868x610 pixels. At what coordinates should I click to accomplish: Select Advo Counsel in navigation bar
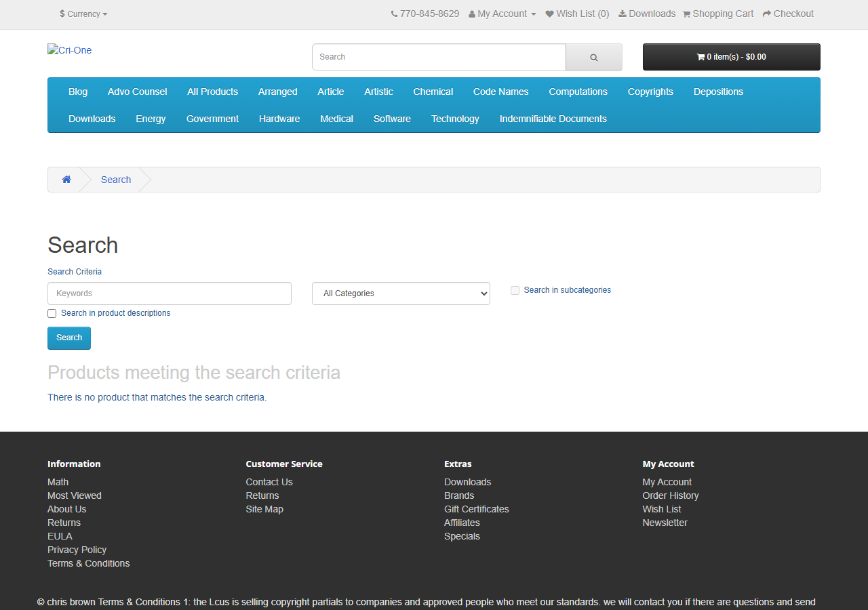click(138, 91)
